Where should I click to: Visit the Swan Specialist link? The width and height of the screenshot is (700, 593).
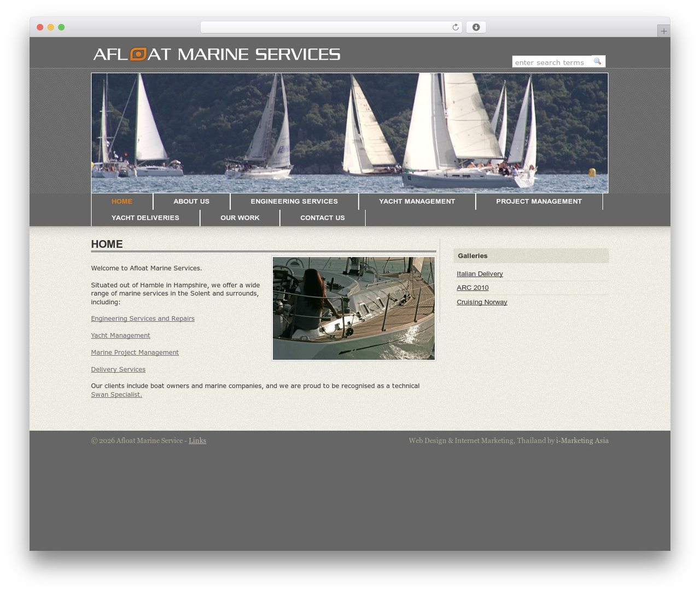click(116, 395)
